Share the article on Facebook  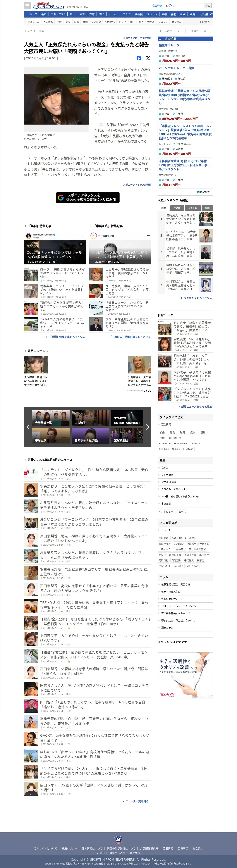139,58
